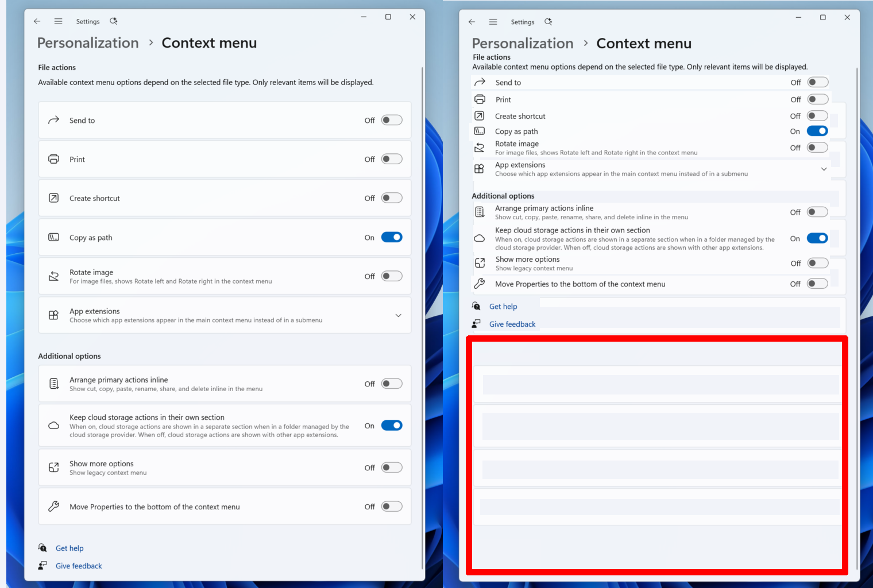Expand App extensions chevron in right window
The image size is (873, 588).
824,169
